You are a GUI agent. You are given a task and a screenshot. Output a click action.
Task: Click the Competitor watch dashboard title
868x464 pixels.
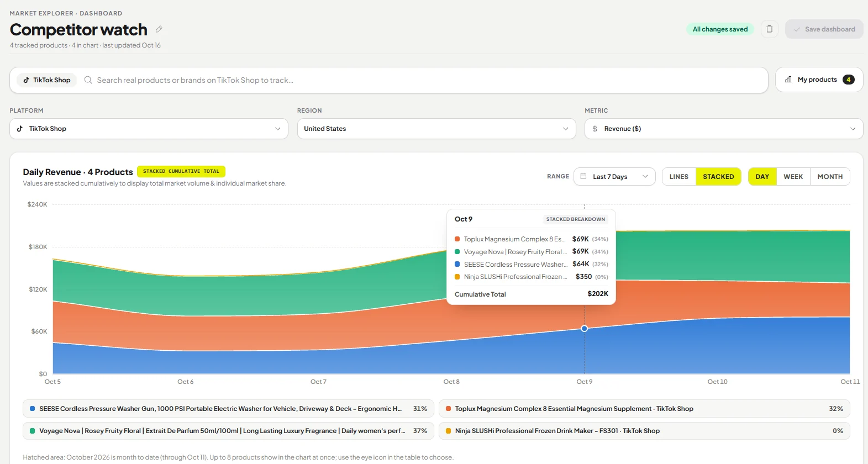coord(78,29)
